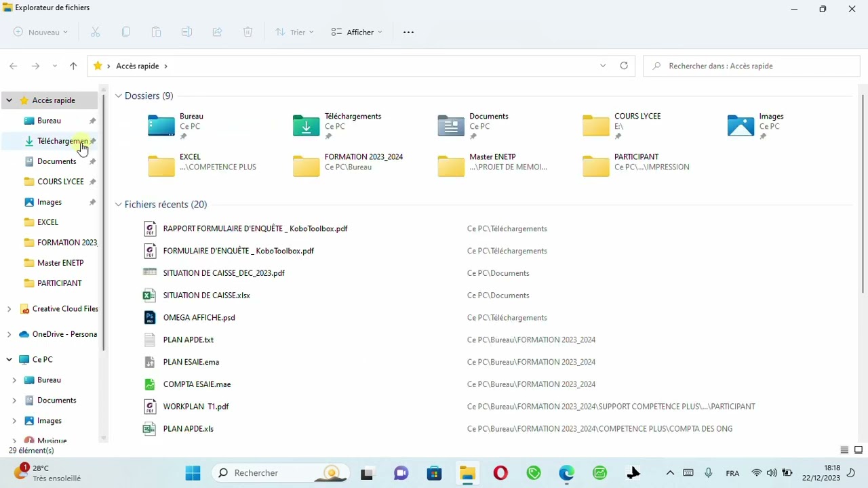Viewport: 868px width, 488px height.
Task: Open the three-dots more options menu
Action: point(408,32)
